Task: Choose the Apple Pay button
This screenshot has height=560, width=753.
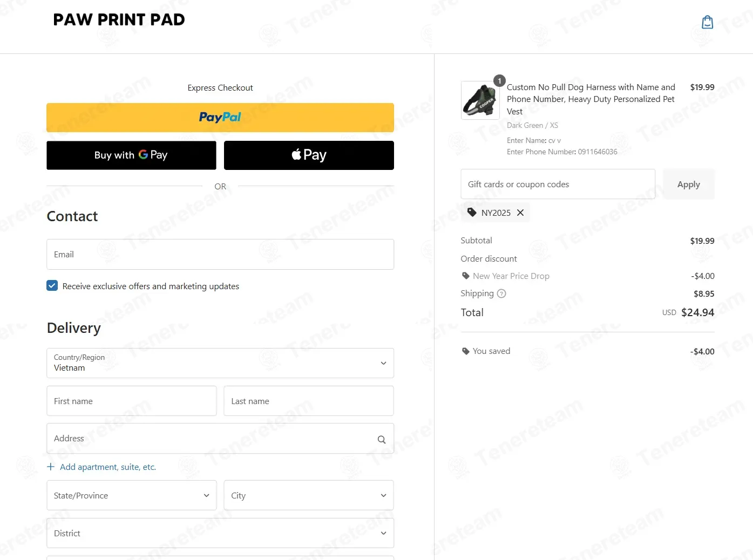Action: click(309, 155)
